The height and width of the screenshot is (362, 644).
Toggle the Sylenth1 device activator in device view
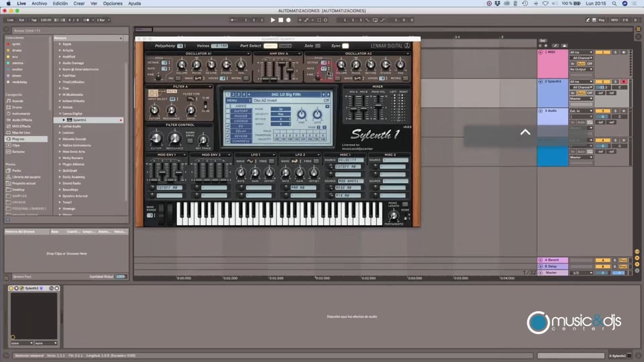tap(11, 288)
